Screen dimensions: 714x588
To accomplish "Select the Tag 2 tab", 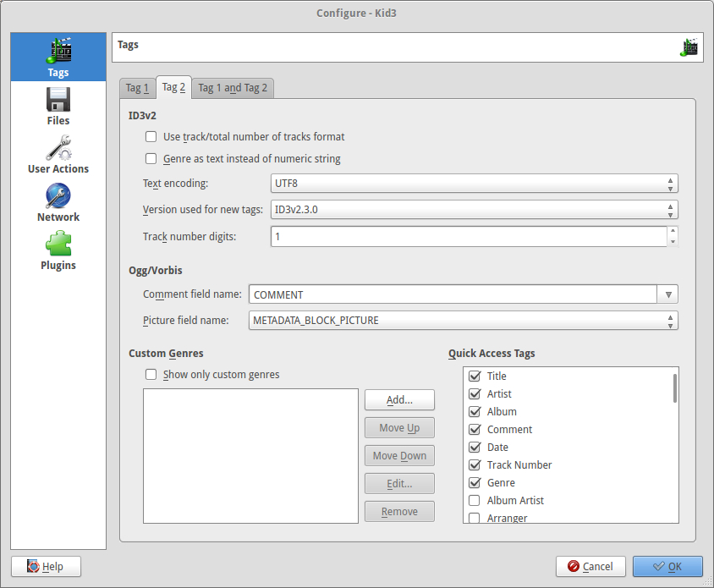I will click(173, 87).
